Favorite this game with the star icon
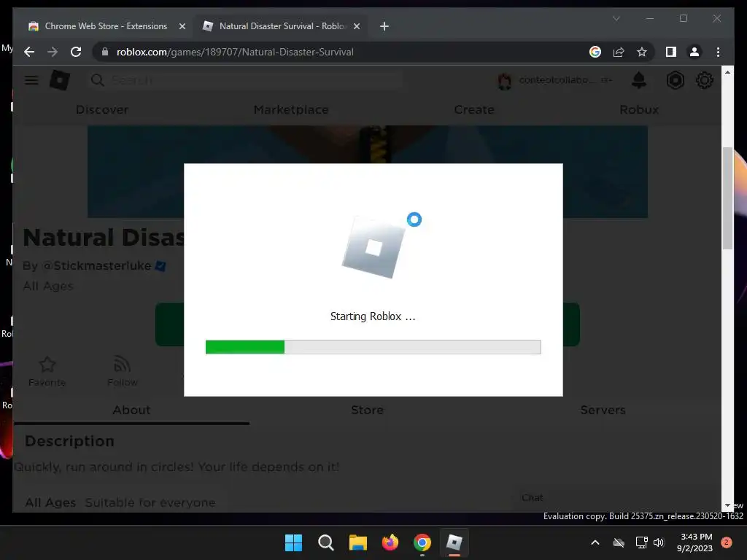Screen dimensions: 747x560 point(47,365)
